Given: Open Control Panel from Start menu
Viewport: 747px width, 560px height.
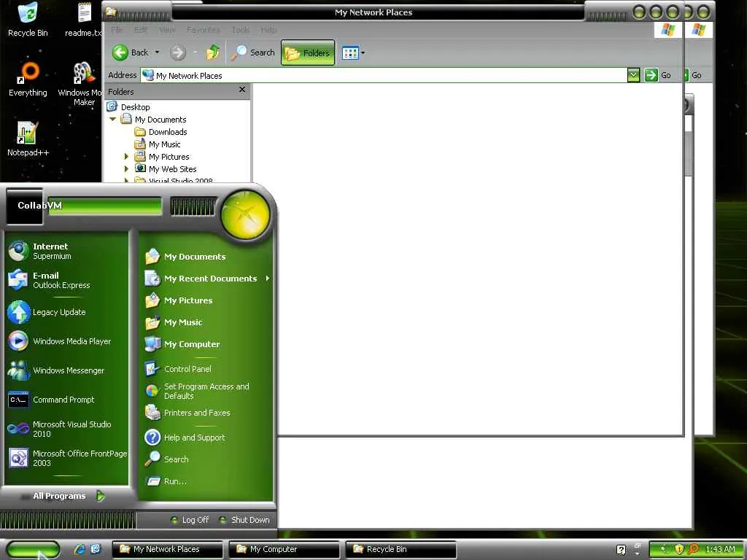Looking at the screenshot, I should 206,368.
